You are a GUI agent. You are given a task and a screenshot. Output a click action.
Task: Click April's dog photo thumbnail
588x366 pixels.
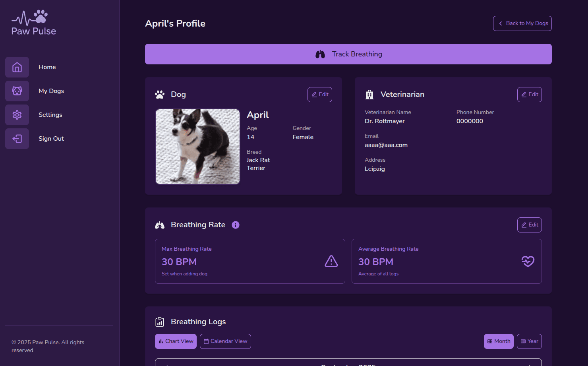[x=197, y=147]
